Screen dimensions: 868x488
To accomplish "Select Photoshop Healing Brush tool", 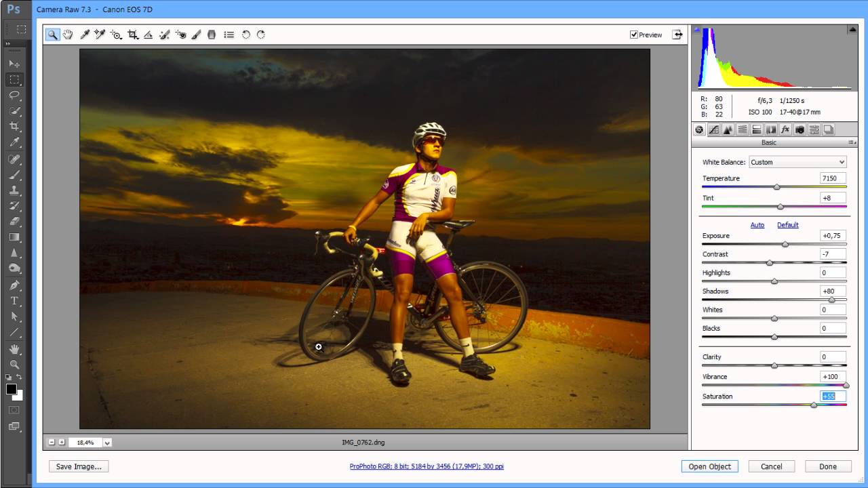I will click(x=14, y=158).
